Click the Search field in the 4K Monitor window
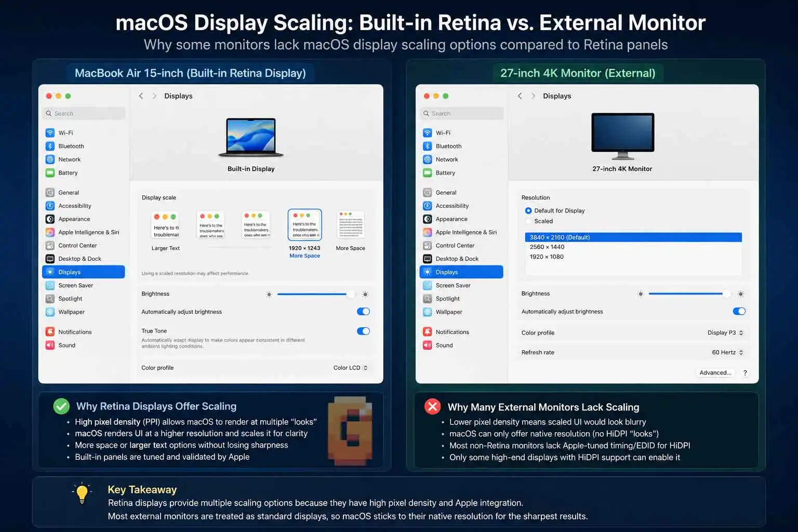 tap(461, 114)
